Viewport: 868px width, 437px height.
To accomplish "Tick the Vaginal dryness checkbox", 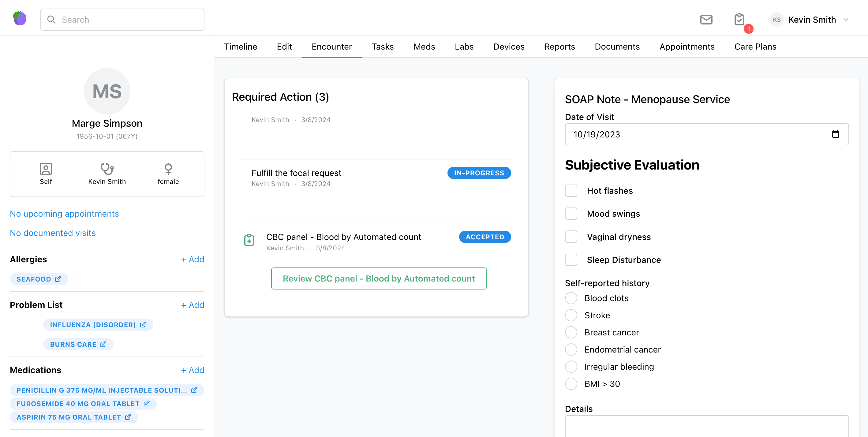I will (571, 237).
